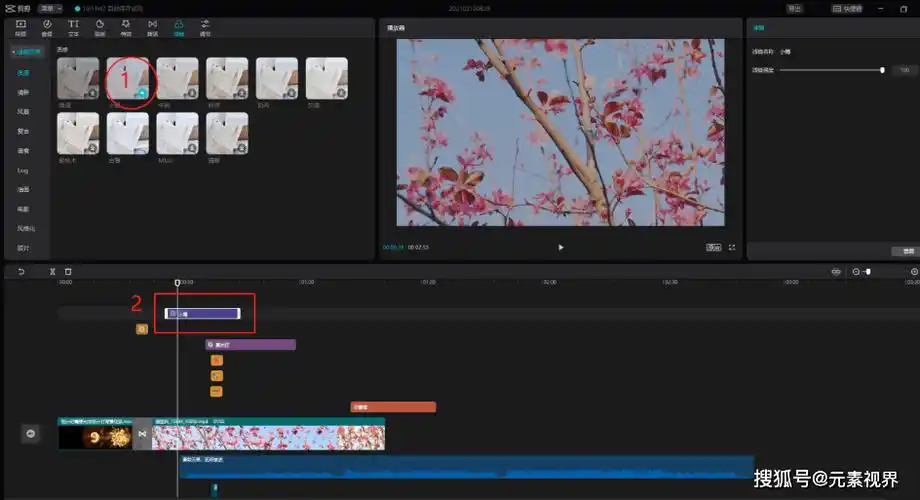Select the Stickers tab icon

pyautogui.click(x=100, y=25)
